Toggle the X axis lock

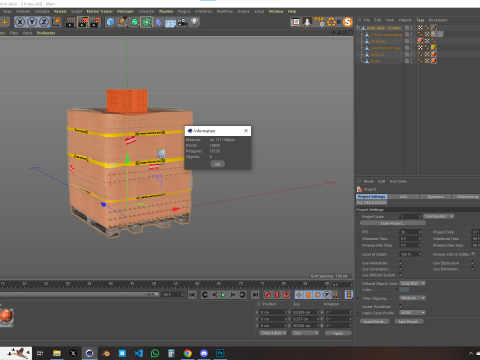20,22
